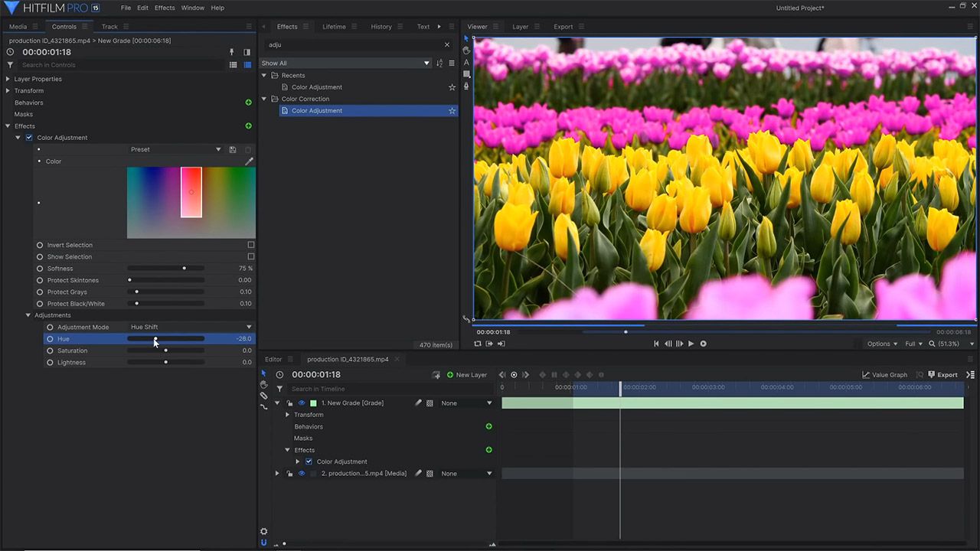The height and width of the screenshot is (551, 980).
Task: Switch to the Media tab
Action: (18, 27)
